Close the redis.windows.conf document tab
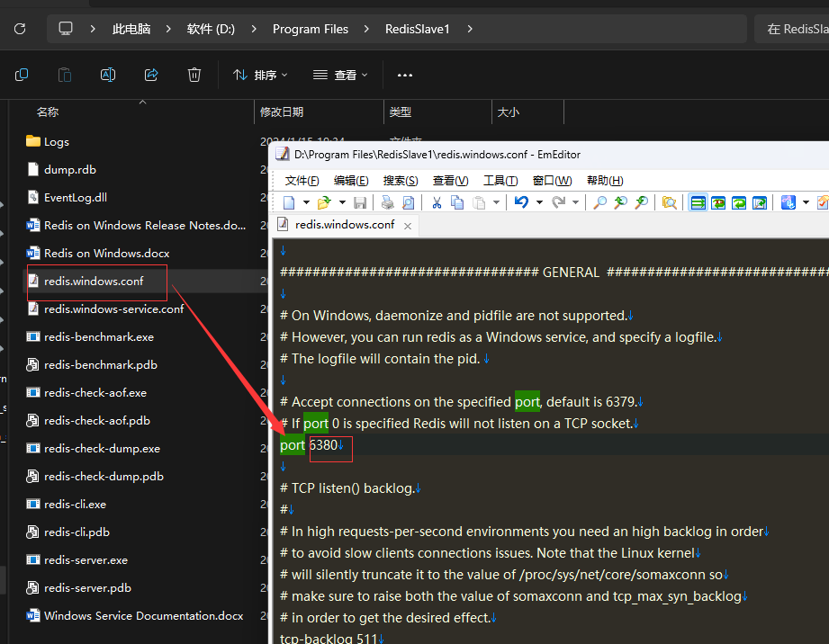Image resolution: width=829 pixels, height=644 pixels. 408,226
